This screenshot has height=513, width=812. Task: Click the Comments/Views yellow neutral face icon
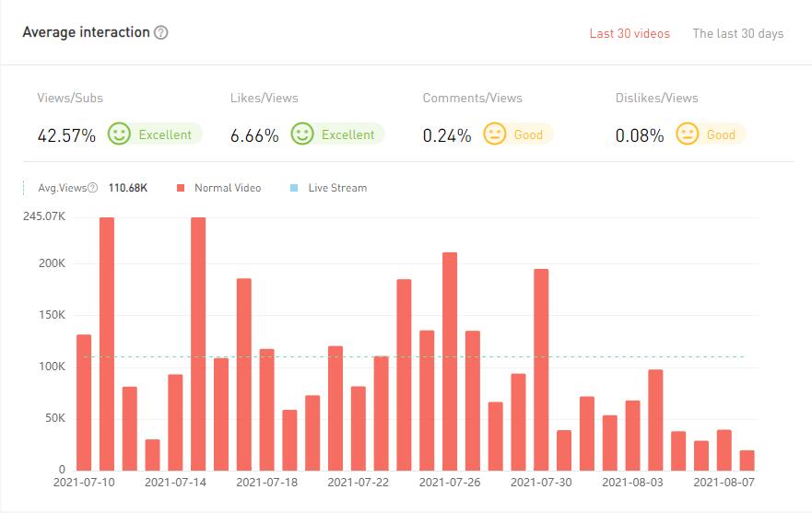495,134
